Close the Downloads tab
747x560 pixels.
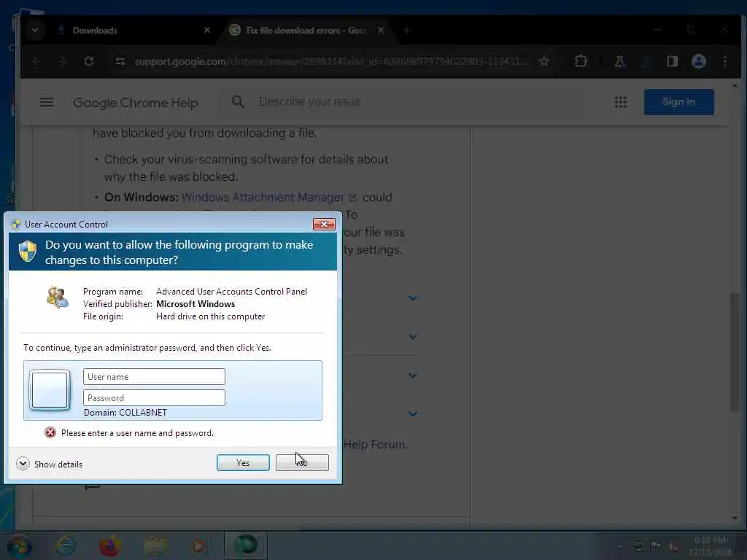(206, 30)
